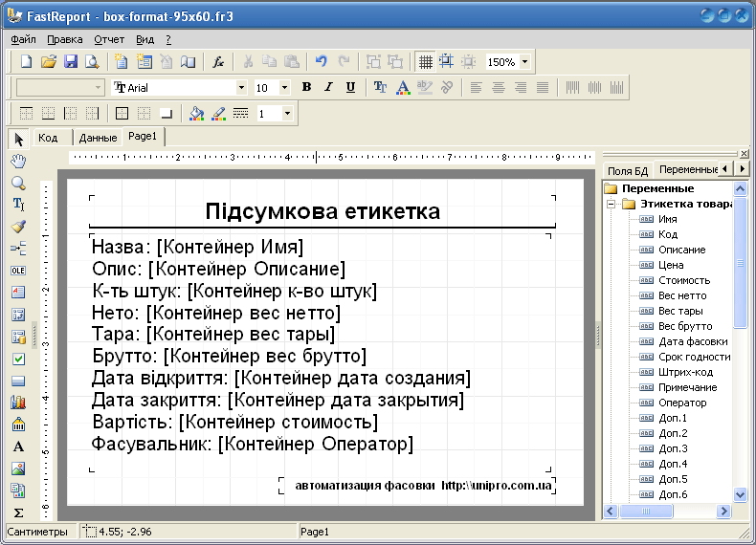Open the font size dropdown

(284, 88)
